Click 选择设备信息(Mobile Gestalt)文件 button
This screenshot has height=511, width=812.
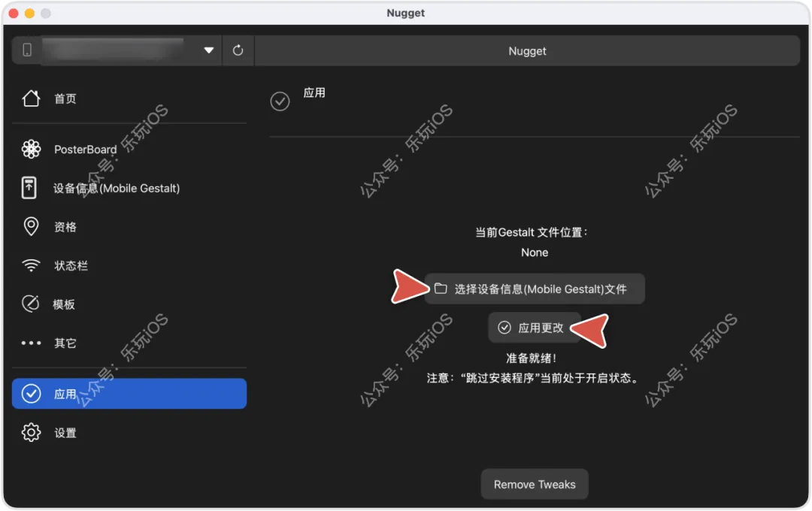coord(535,289)
